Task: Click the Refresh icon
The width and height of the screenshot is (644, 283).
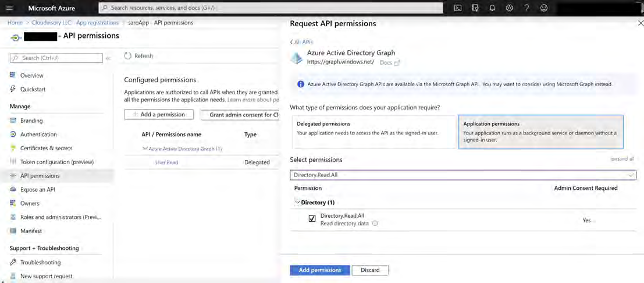Action: [127, 55]
